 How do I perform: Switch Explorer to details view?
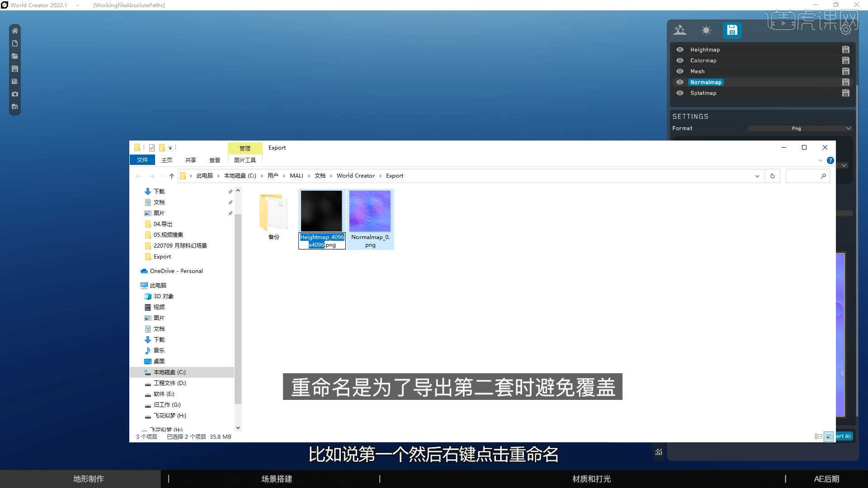pyautogui.click(x=818, y=436)
